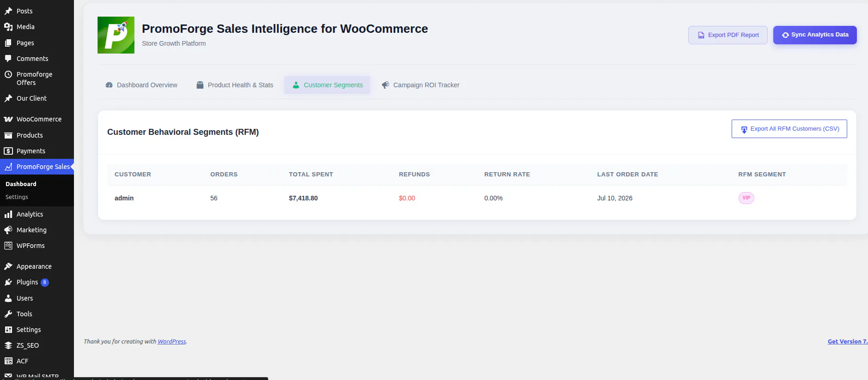The image size is (868, 380).
Task: Click the Plugins plug icon
Action: pyautogui.click(x=8, y=282)
